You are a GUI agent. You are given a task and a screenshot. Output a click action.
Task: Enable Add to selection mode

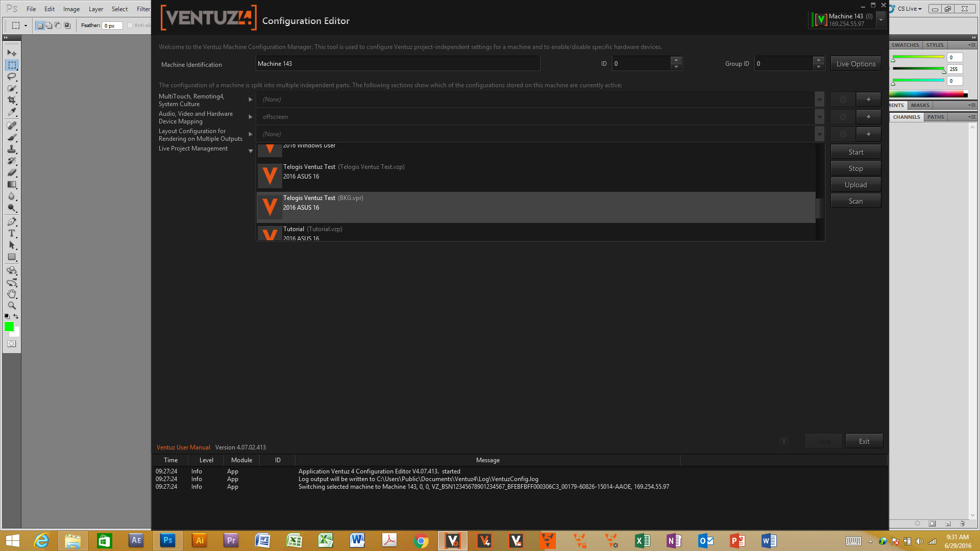pyautogui.click(x=49, y=25)
